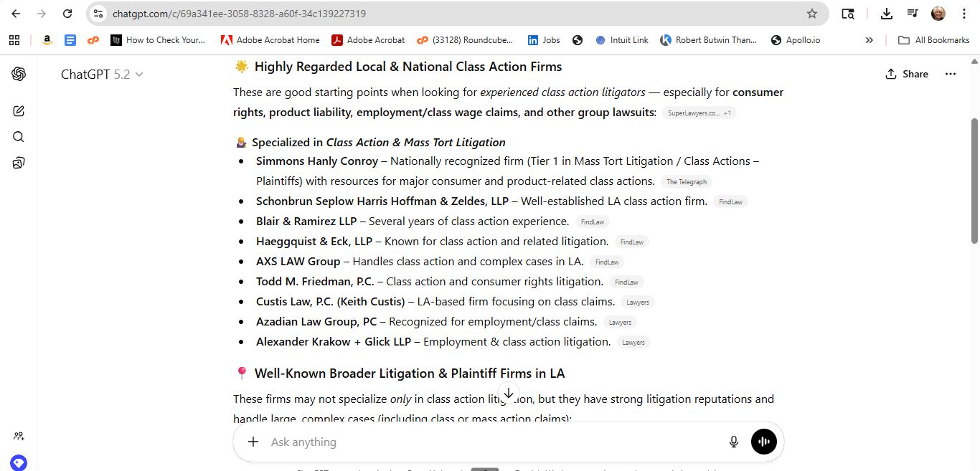Open the Google Docs bookmark icon
This screenshot has height=471, width=980.
click(x=70, y=40)
